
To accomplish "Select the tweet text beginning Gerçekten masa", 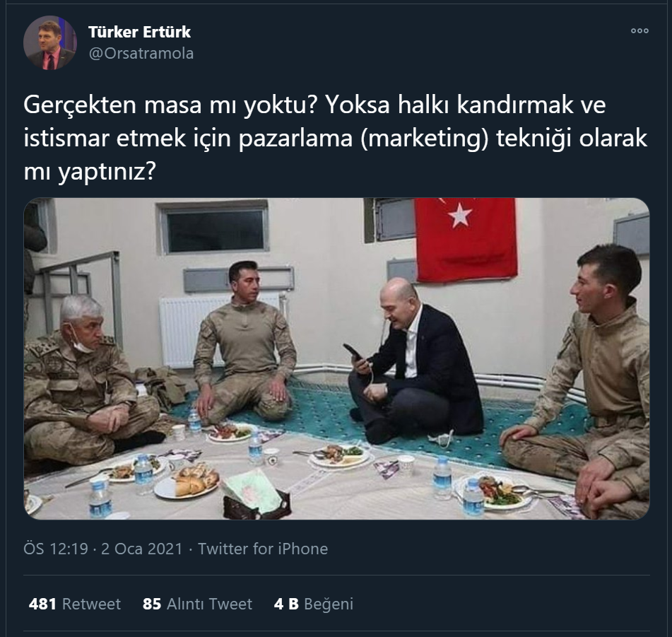I will pos(336,138).
